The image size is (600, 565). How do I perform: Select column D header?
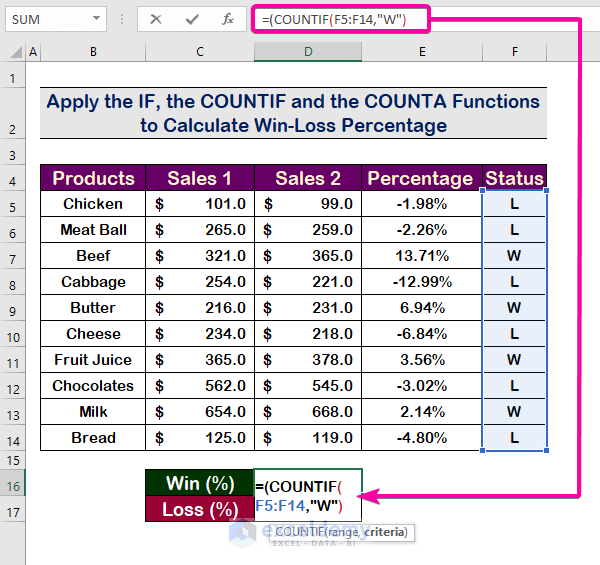pyautogui.click(x=308, y=52)
